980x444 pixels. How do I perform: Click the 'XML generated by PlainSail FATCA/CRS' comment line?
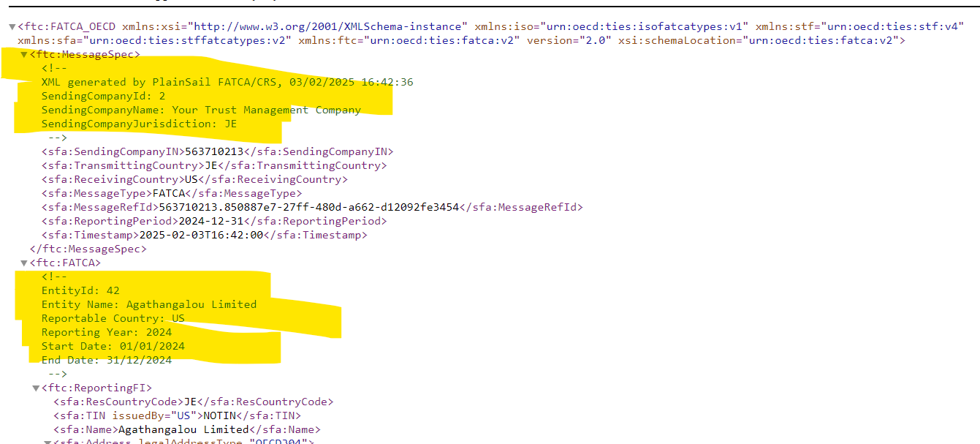(227, 82)
